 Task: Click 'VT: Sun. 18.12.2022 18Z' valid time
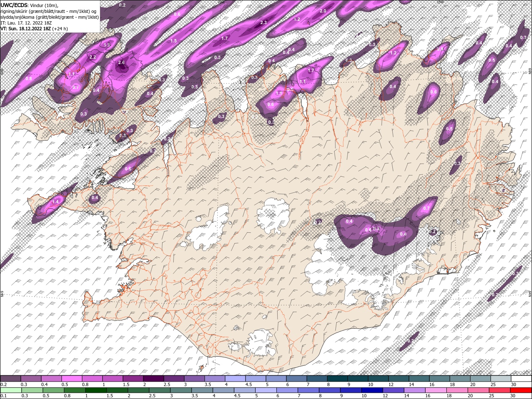[26, 29]
